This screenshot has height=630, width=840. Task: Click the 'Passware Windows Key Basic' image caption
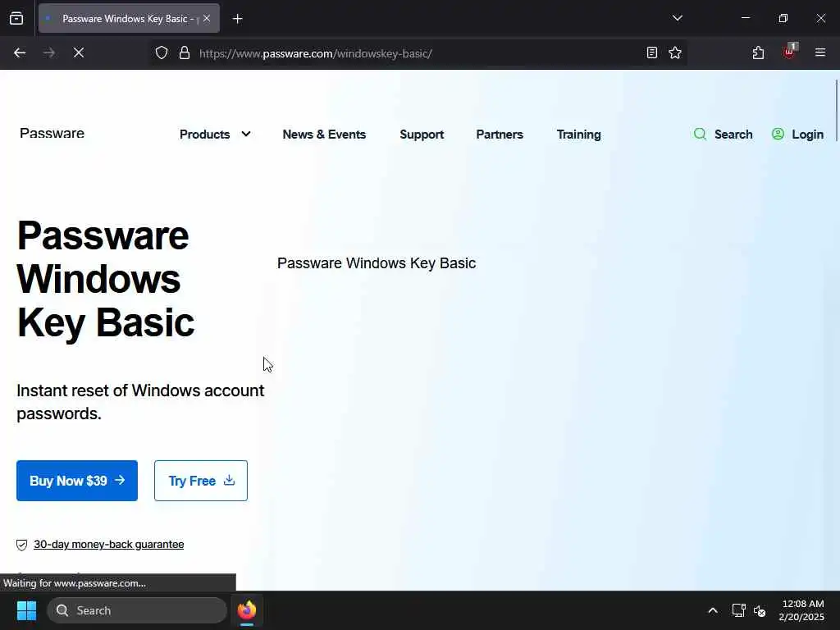coord(377,263)
